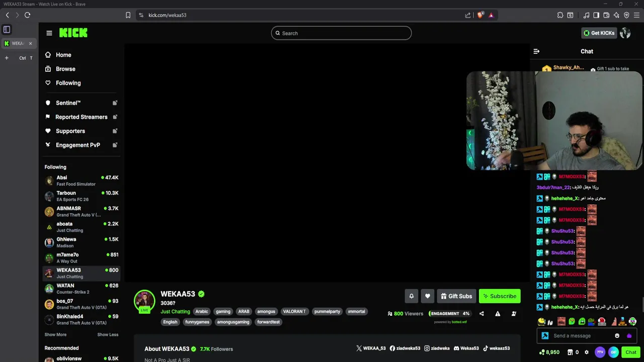Open chat settings gear icon
This screenshot has width=644, height=362.
click(x=586, y=352)
